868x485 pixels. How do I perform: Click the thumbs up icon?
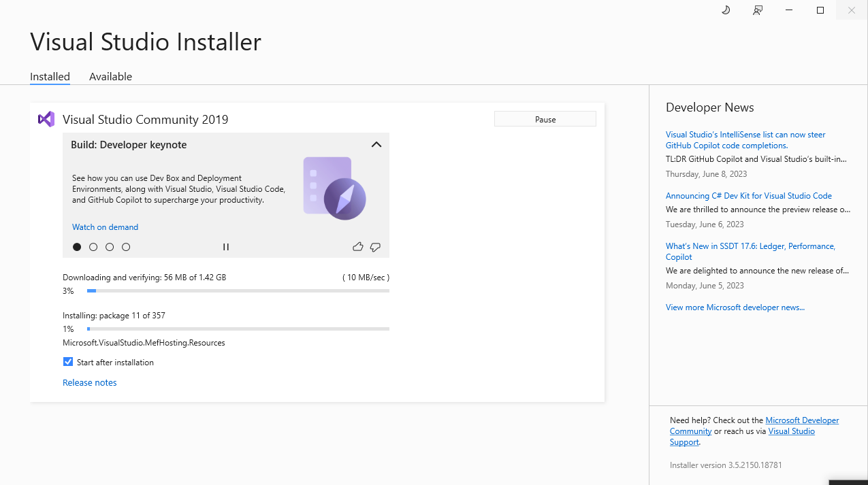point(357,247)
